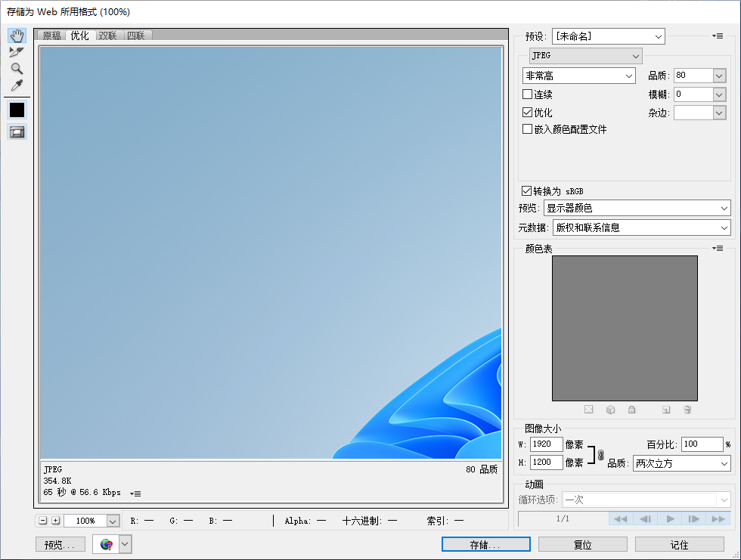This screenshot has width=741, height=560.
Task: Select the Hand tool
Action: [17, 35]
